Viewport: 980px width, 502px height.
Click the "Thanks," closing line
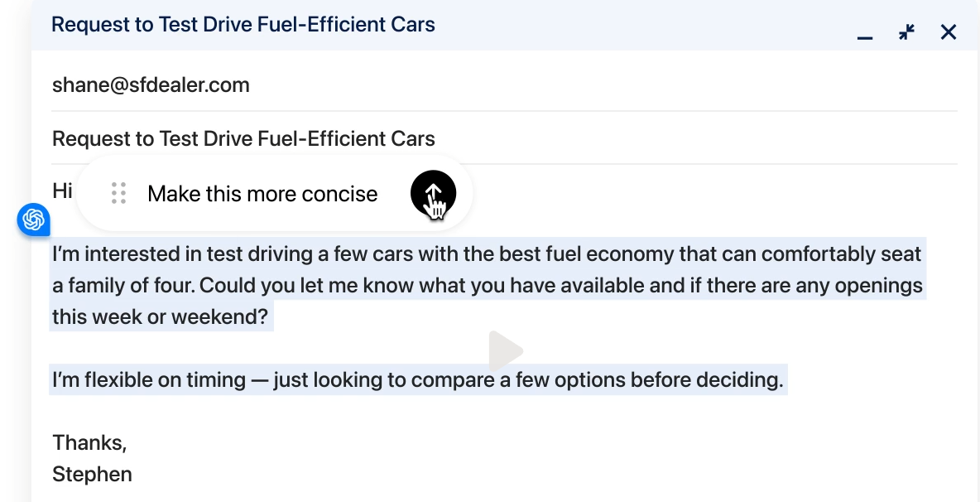89,442
